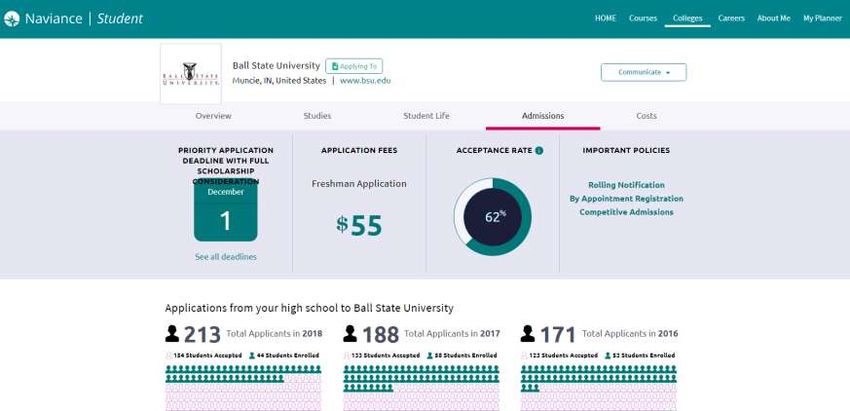850x411 pixels.
Task: Click the See all deadlines link
Action: 226,257
